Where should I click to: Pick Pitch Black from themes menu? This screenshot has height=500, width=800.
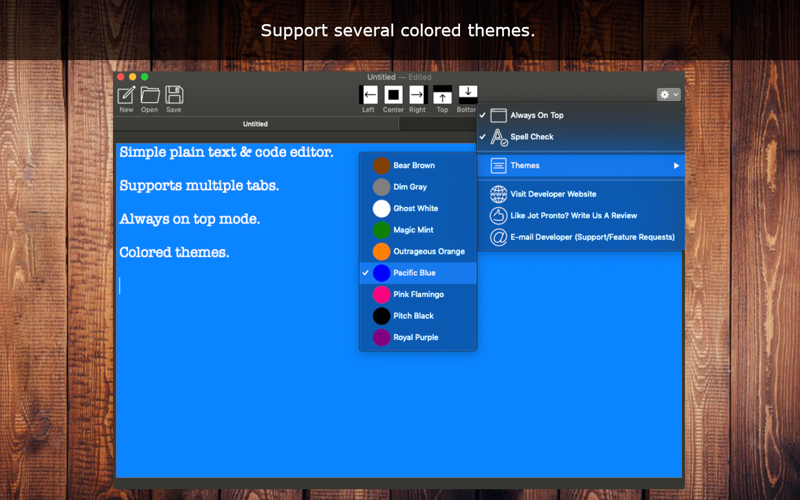point(418,316)
